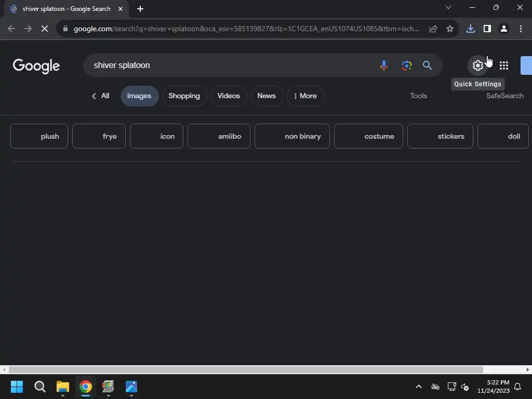This screenshot has width=532, height=399.
Task: Open the Quick Settings gear icon
Action: (478, 65)
